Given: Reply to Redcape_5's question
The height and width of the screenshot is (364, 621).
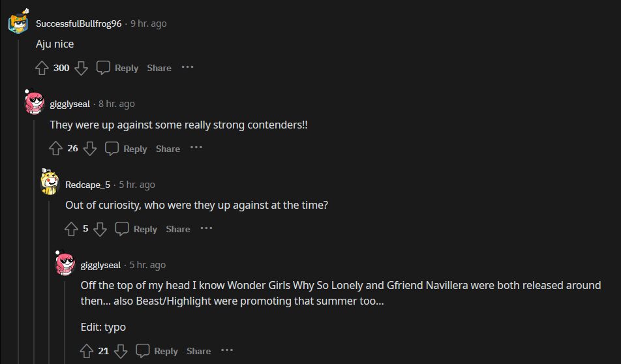Looking at the screenshot, I should pyautogui.click(x=136, y=229).
